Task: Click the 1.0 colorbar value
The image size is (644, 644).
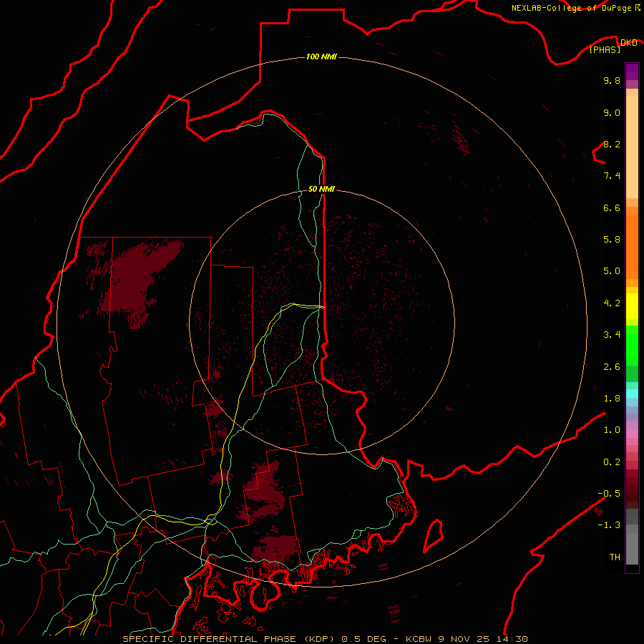Action: [612, 430]
